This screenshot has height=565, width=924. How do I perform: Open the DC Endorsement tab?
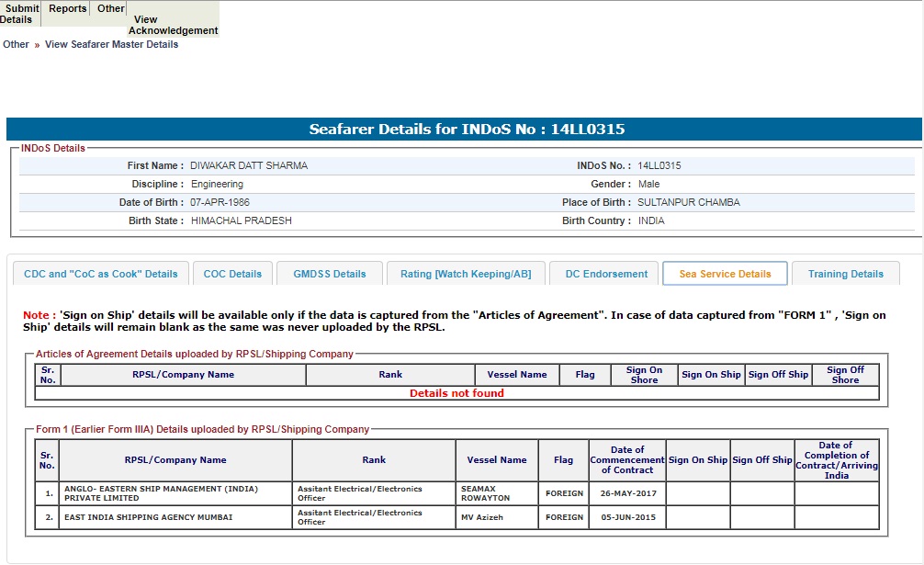[605, 274]
